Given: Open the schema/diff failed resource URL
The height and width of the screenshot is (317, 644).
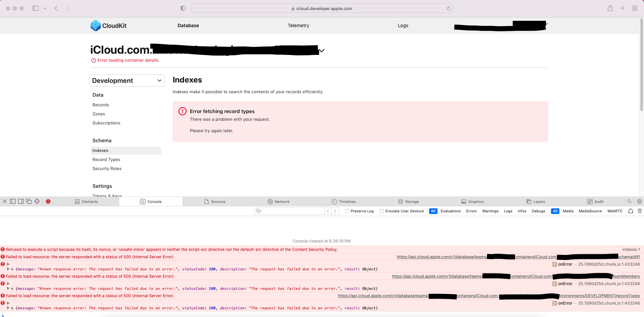Looking at the screenshot, I should coord(518,257).
